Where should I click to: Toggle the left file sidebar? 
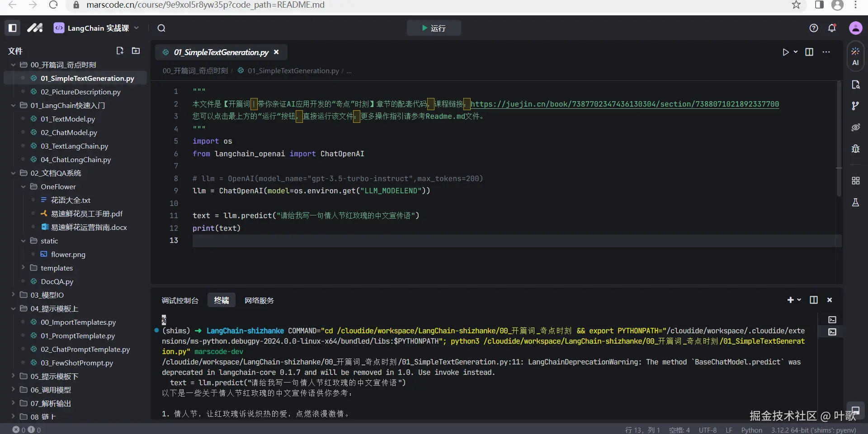click(x=13, y=28)
